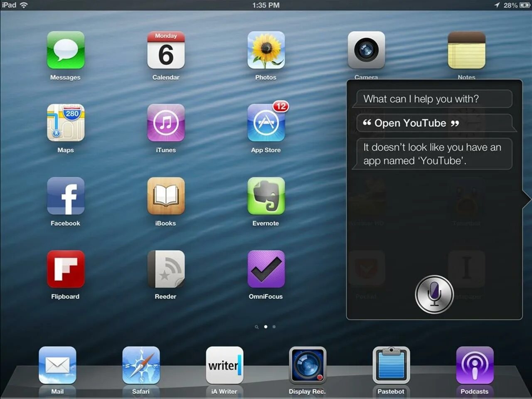532x399 pixels.
Task: Launch Safari from the dock
Action: pyautogui.click(x=141, y=365)
